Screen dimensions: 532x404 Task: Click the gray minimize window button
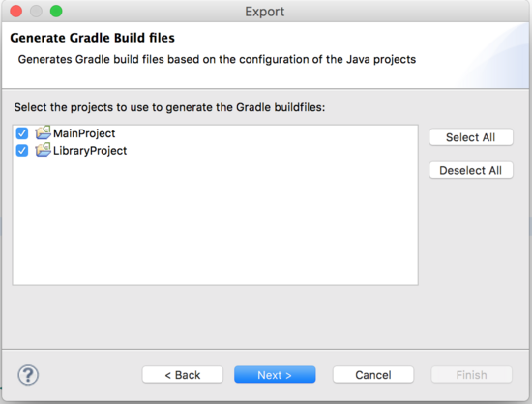pos(36,12)
